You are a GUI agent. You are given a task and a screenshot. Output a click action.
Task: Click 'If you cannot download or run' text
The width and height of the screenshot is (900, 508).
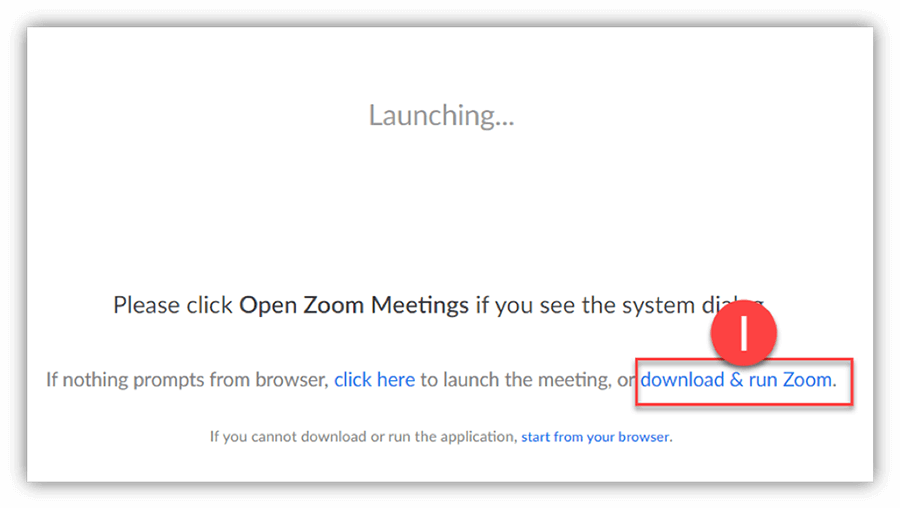(310, 437)
